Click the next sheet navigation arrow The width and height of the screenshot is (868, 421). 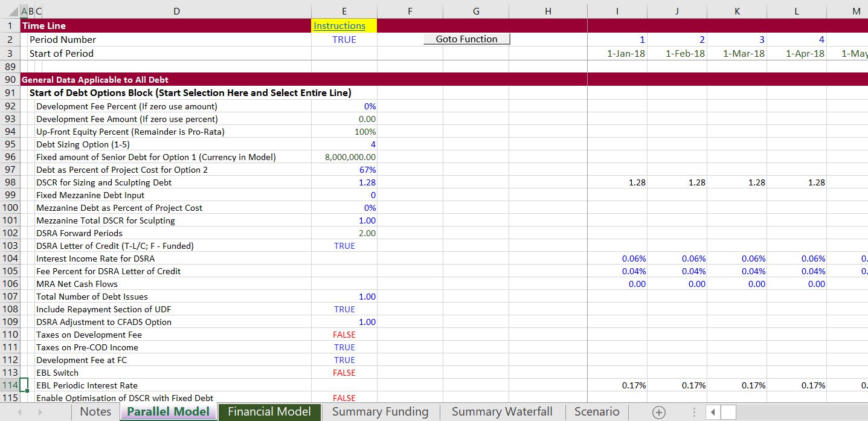click(39, 412)
